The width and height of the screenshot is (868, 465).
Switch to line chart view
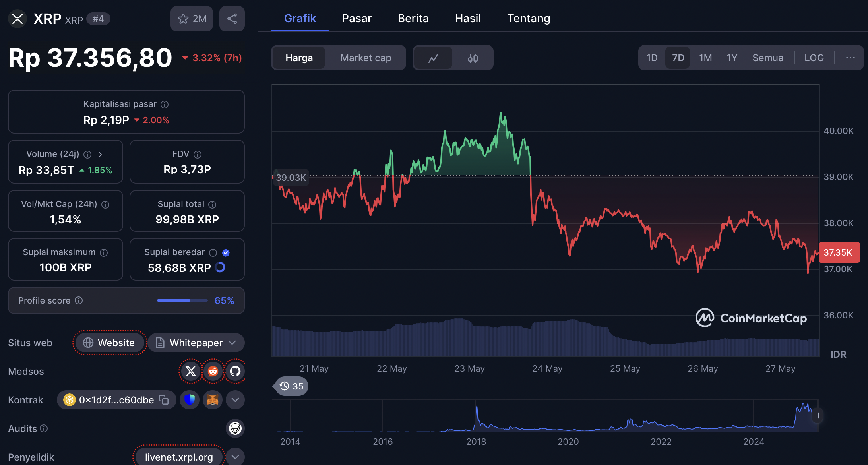(433, 58)
